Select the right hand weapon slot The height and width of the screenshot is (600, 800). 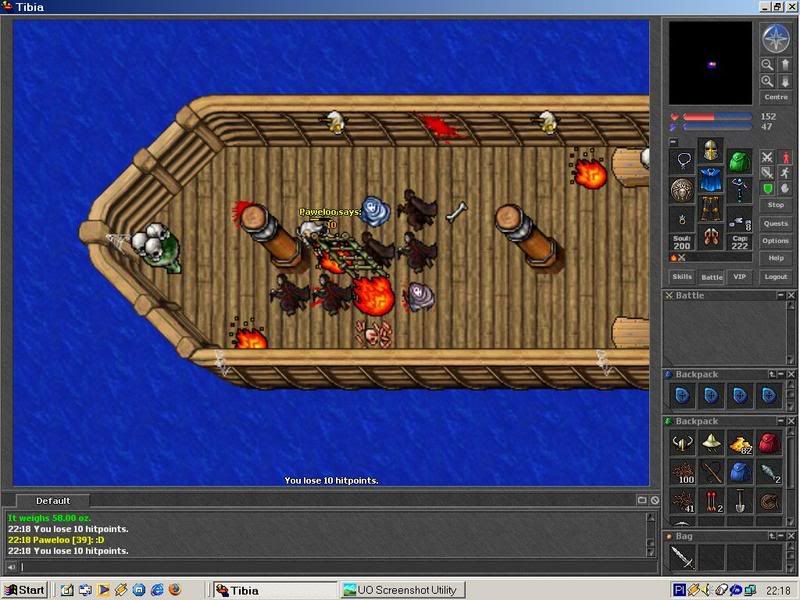pos(739,190)
